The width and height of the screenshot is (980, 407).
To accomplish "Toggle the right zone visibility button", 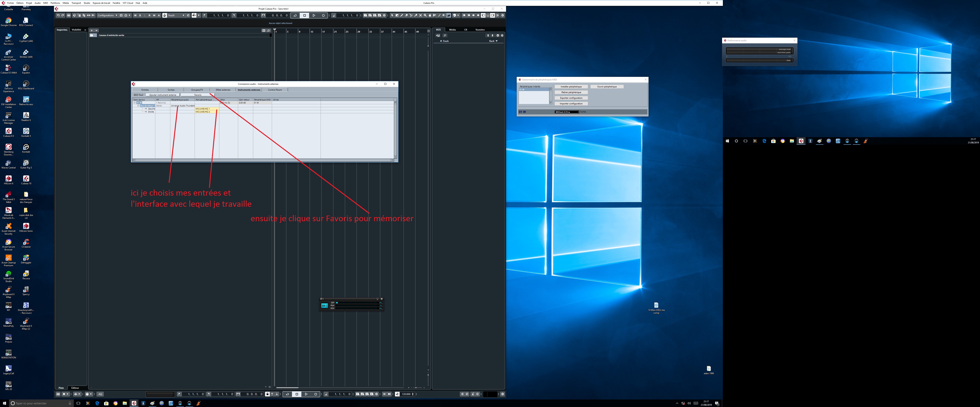I will 493,15.
